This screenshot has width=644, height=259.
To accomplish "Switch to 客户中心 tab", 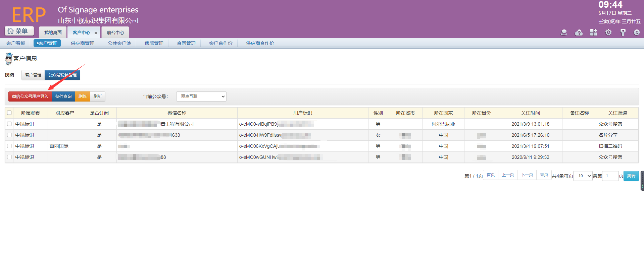I will tap(82, 33).
